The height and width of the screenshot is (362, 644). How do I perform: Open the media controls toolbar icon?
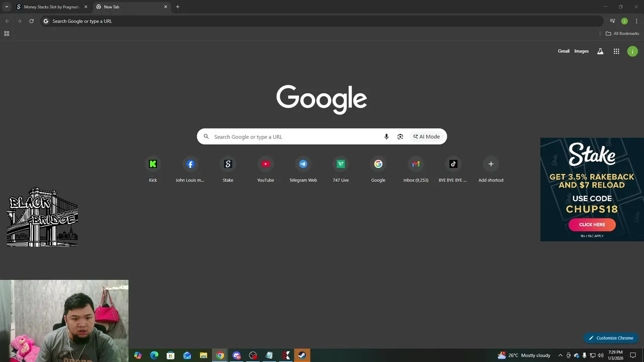tap(612, 21)
